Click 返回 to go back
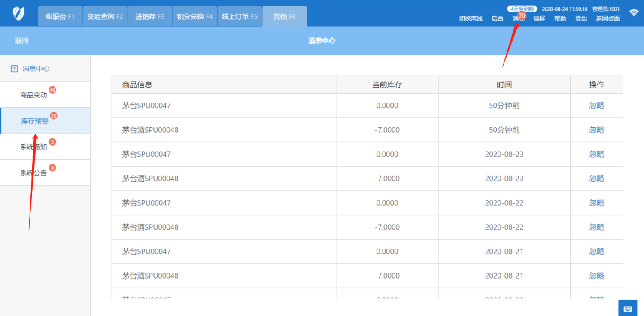Image resolution: width=644 pixels, height=316 pixels. (x=21, y=40)
